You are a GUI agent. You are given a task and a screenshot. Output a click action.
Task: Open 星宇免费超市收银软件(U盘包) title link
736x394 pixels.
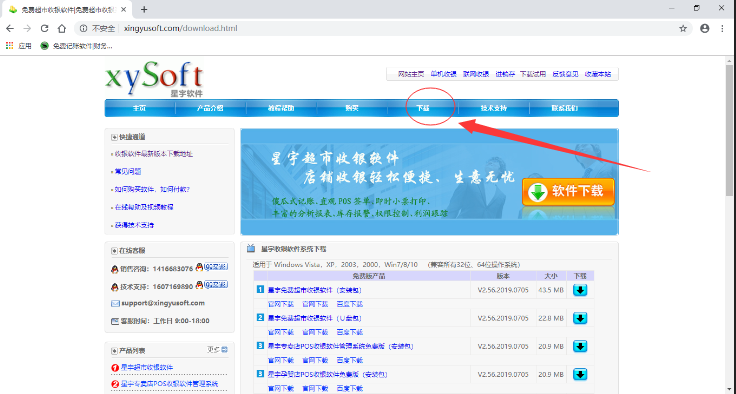tap(314, 318)
